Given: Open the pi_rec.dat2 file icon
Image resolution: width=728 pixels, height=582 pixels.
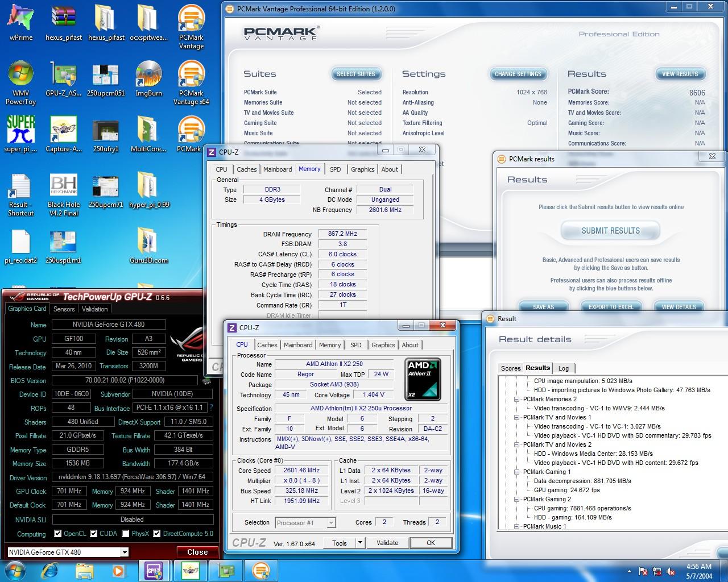Looking at the screenshot, I should 21,246.
